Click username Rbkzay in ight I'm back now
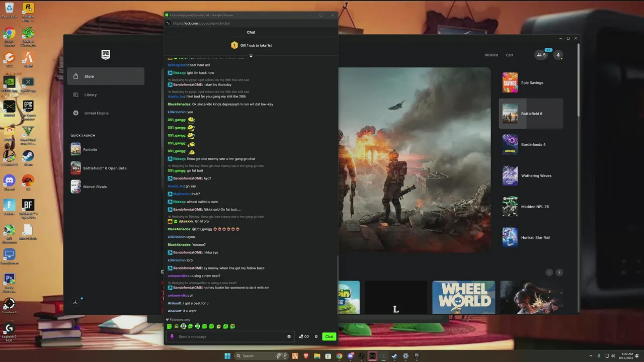 click(x=179, y=73)
